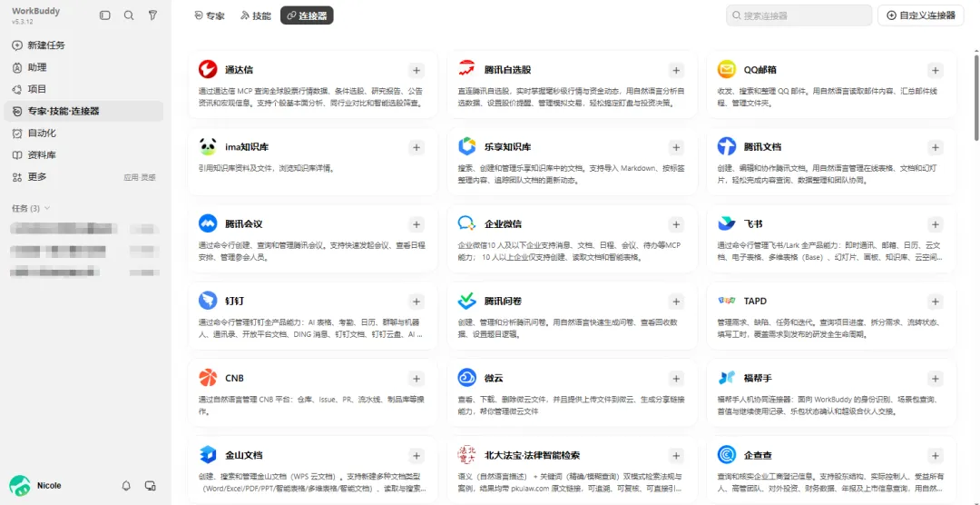Image resolution: width=980 pixels, height=505 pixels.
Task: Click the Nicole username label
Action: pos(49,486)
